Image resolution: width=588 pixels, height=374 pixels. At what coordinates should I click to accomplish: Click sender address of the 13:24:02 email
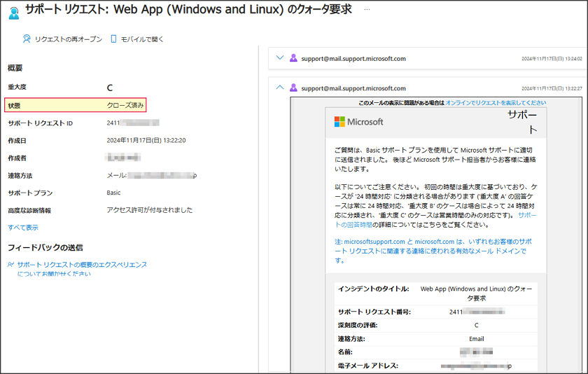tap(353, 59)
